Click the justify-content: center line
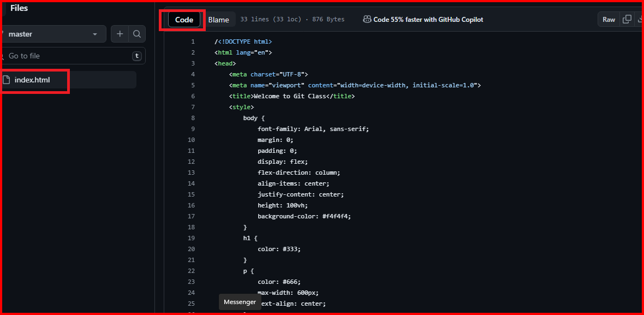644x315 pixels. click(x=301, y=194)
